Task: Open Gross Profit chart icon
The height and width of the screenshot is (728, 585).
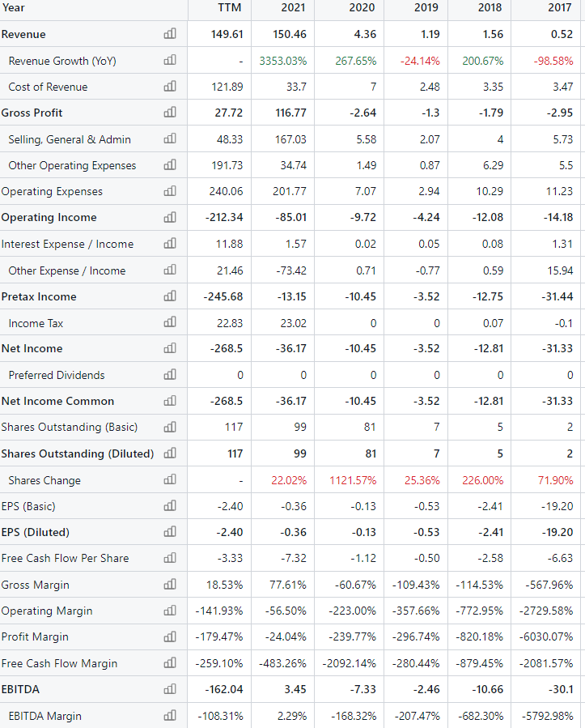Action: click(170, 112)
